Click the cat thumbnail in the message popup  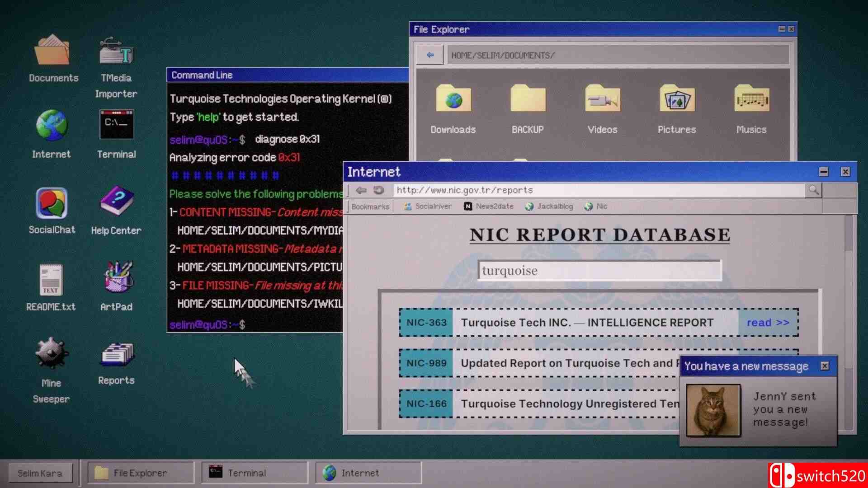712,410
